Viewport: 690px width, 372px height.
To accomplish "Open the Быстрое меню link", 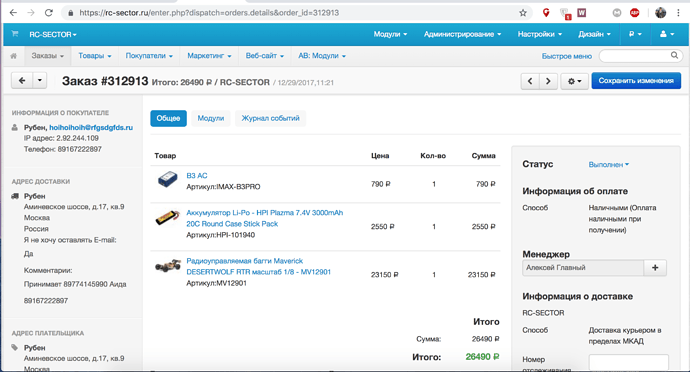I will pos(566,56).
